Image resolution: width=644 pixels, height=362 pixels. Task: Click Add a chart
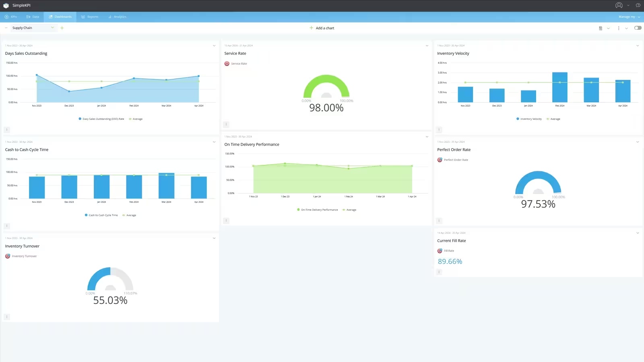pos(322,28)
